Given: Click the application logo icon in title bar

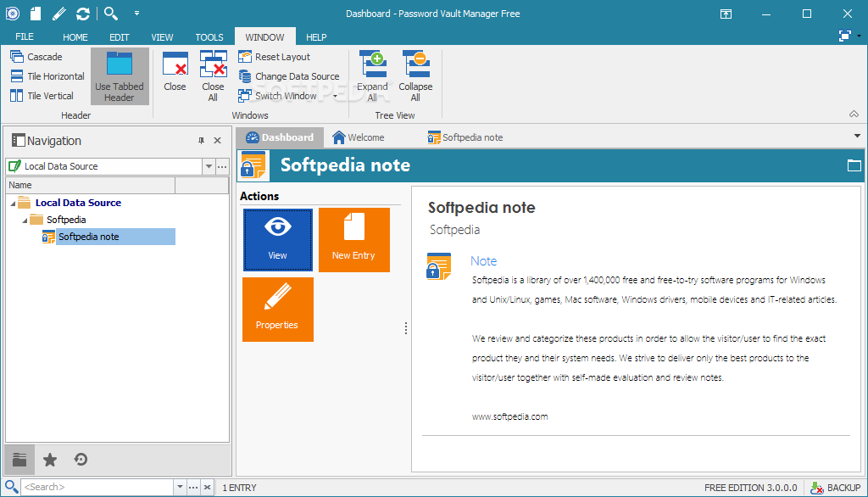Looking at the screenshot, I should coord(12,14).
